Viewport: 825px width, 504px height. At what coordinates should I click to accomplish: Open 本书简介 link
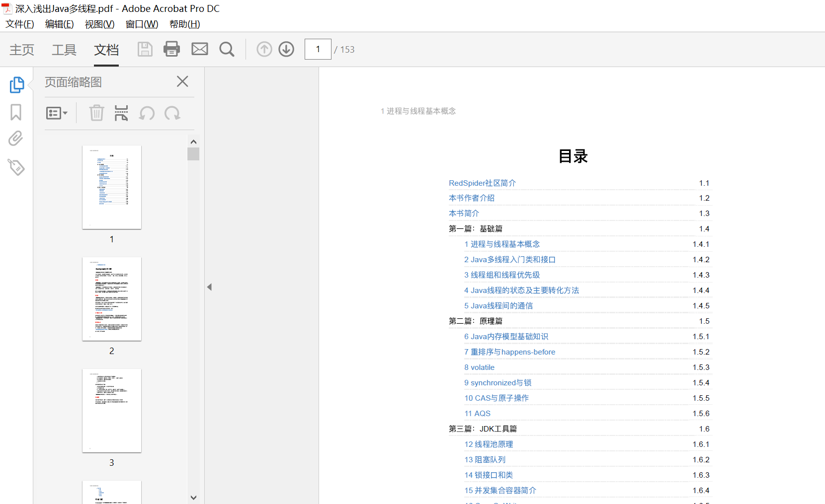pyautogui.click(x=464, y=214)
